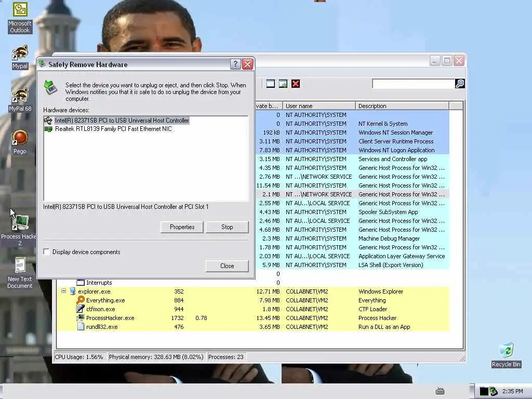Click the Run a DLL as an App description

[x=384, y=327]
